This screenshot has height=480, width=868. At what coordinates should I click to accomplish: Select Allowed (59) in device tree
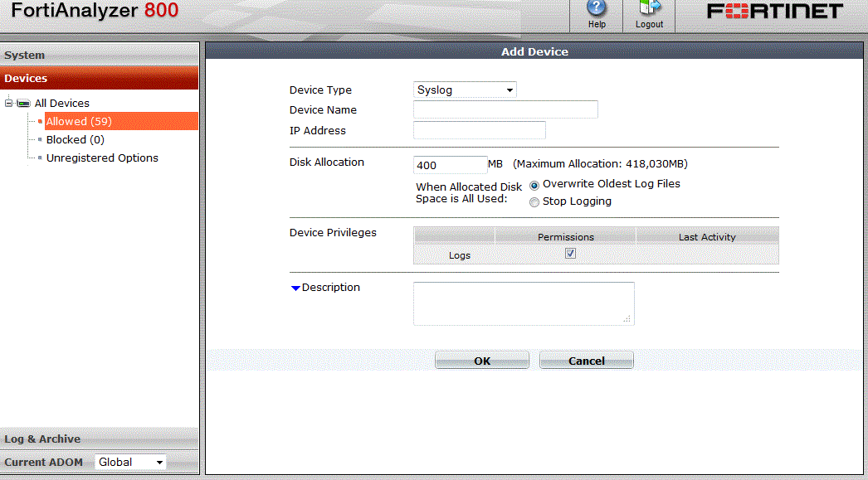click(121, 121)
